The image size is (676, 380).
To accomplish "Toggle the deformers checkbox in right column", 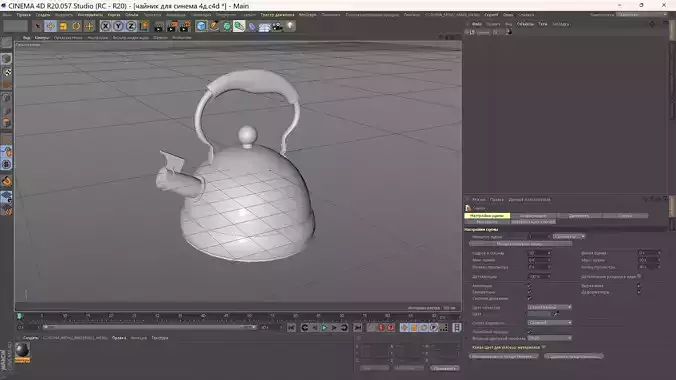I will [639, 292].
